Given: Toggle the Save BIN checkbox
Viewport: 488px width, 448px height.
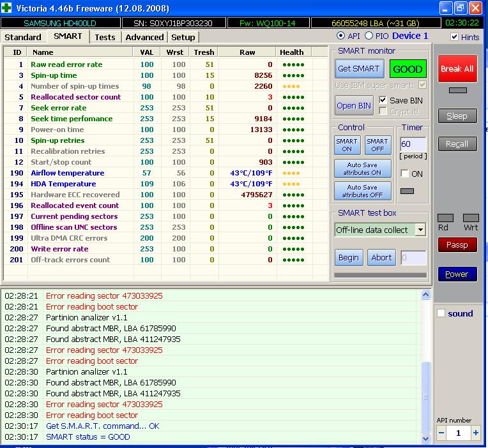Looking at the screenshot, I should pyautogui.click(x=383, y=100).
